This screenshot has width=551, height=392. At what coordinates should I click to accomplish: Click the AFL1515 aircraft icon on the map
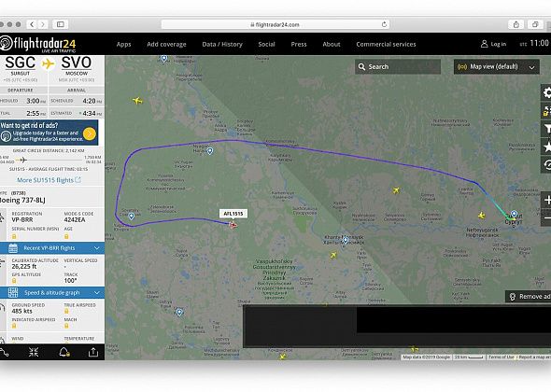pos(233,225)
